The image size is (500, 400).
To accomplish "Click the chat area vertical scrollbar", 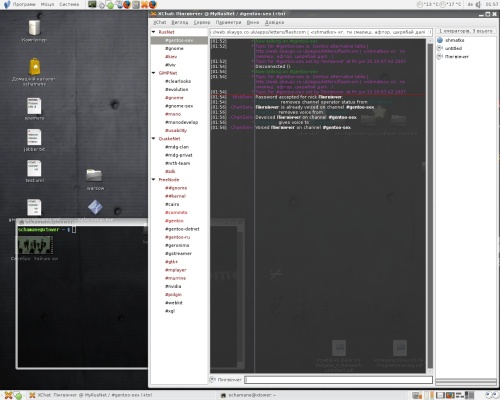I will (x=430, y=204).
